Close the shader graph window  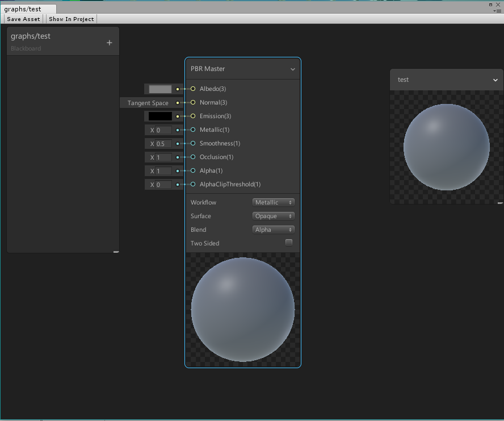(498, 5)
